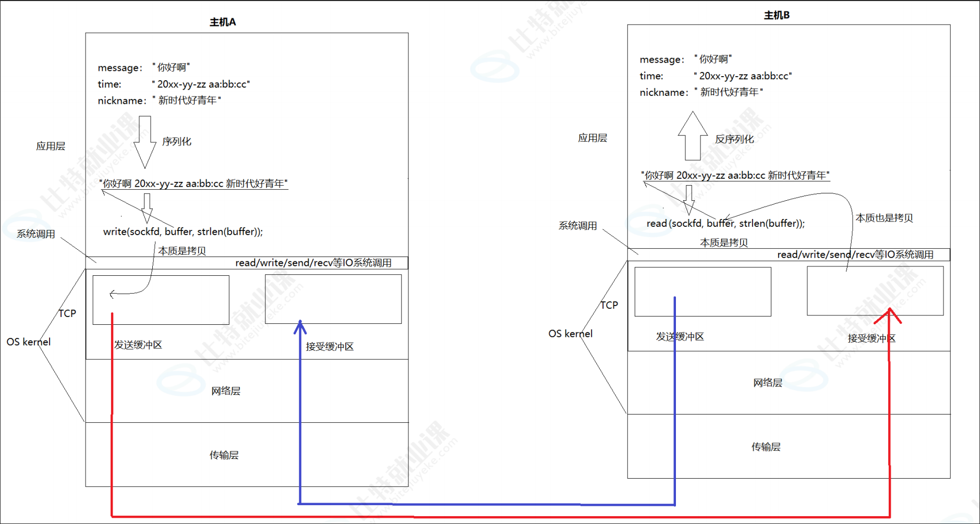
Task: Select nickname "新时代好青年" line in 主机A
Action: (160, 100)
